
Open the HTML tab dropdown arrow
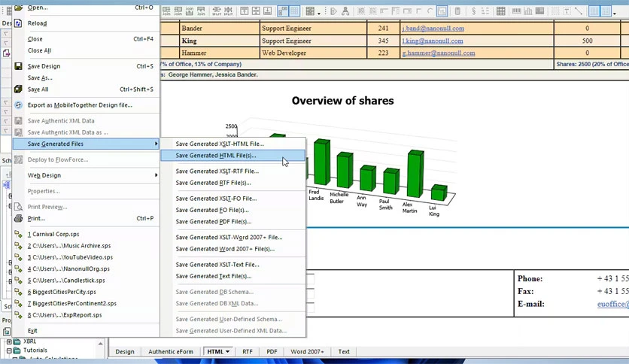click(x=228, y=351)
